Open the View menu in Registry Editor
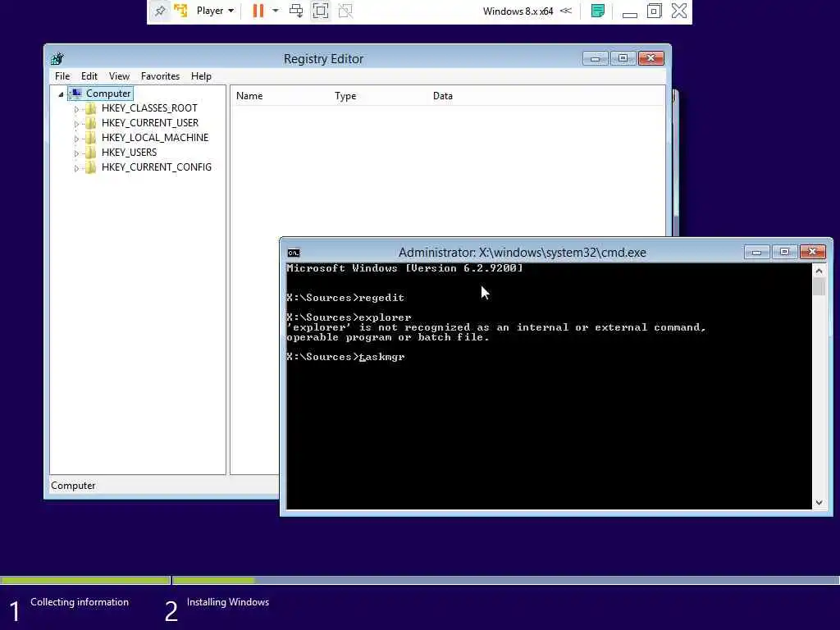Viewport: 840px width, 630px height. [119, 76]
